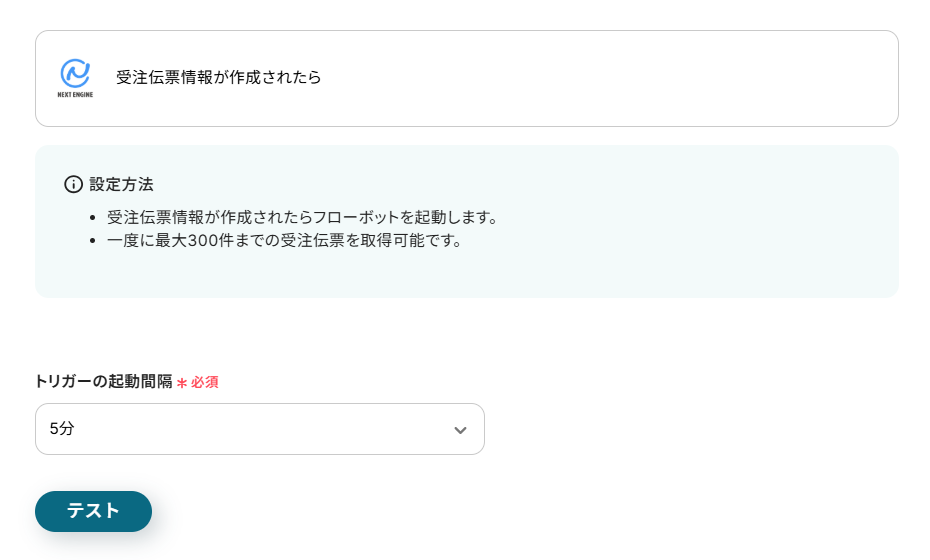The width and height of the screenshot is (930, 560).
Task: Click the middle of the interval select field
Action: coord(259,429)
